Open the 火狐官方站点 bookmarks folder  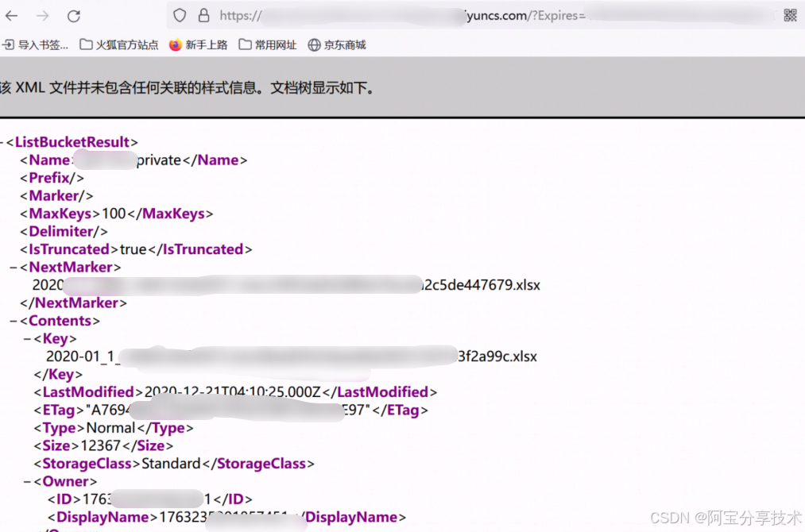119,45
